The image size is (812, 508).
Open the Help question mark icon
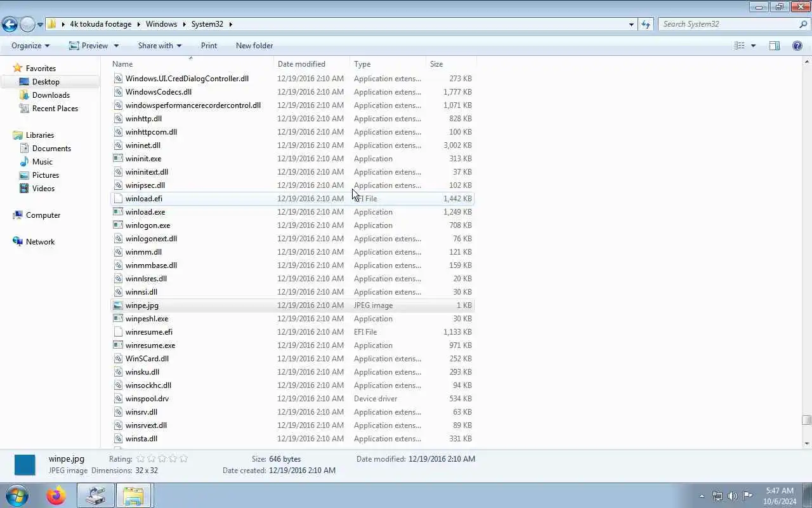pyautogui.click(x=797, y=46)
